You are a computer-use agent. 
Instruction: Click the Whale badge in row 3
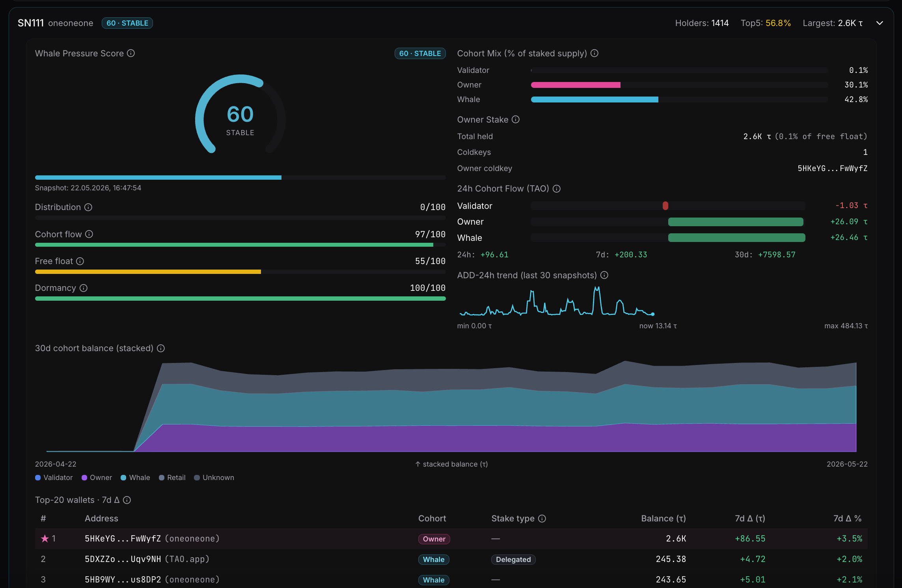[x=434, y=580]
